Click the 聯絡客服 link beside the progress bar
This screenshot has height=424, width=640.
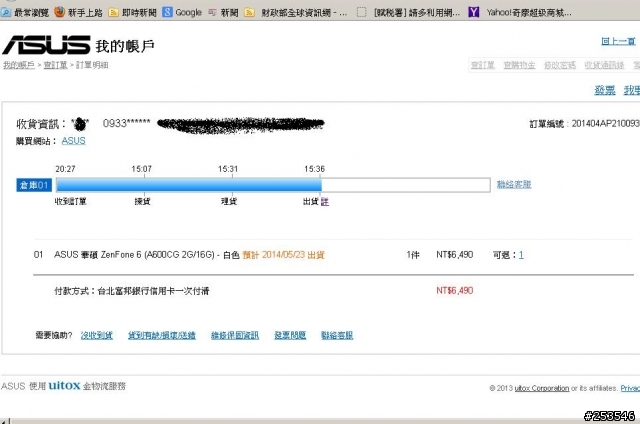click(514, 184)
